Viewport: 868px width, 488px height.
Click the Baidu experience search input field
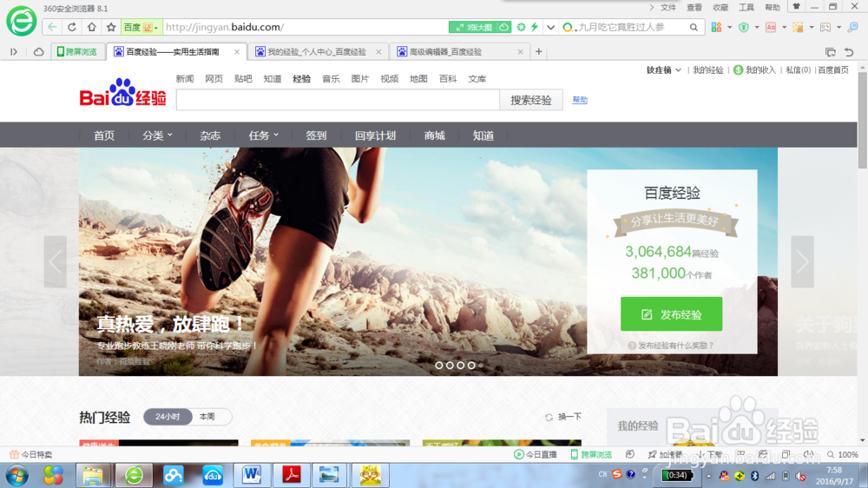[338, 100]
